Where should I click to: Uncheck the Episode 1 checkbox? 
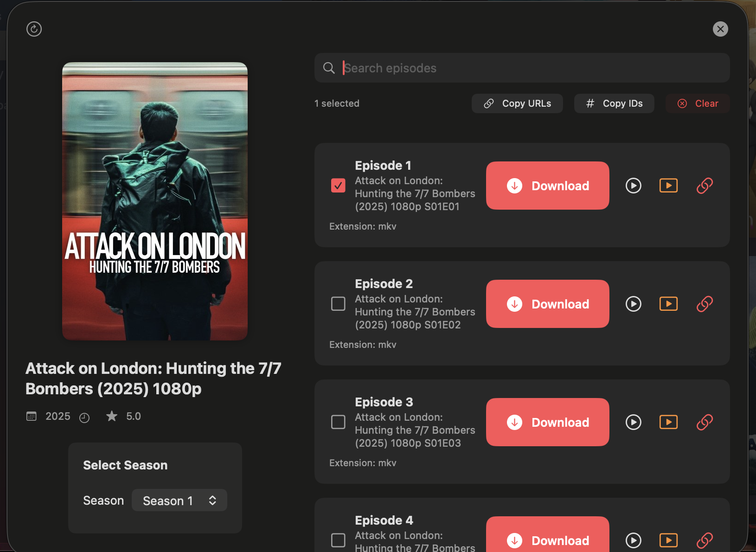pyautogui.click(x=338, y=186)
